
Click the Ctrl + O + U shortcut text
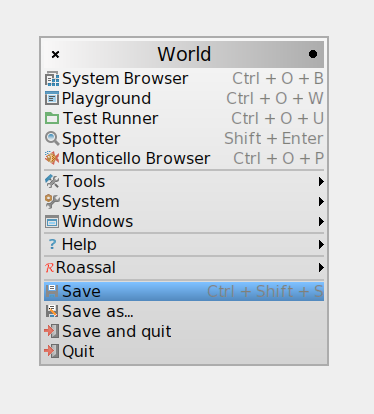coord(278,118)
